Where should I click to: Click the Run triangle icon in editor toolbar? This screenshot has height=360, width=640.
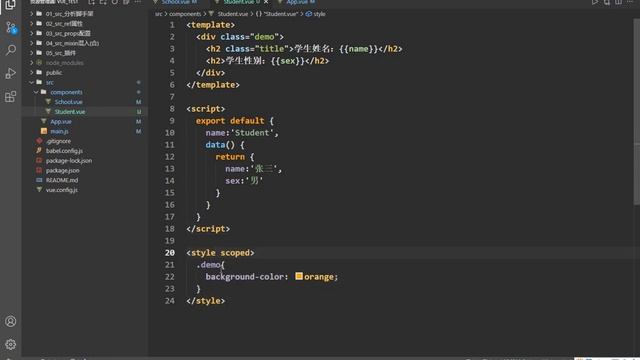coord(595,2)
